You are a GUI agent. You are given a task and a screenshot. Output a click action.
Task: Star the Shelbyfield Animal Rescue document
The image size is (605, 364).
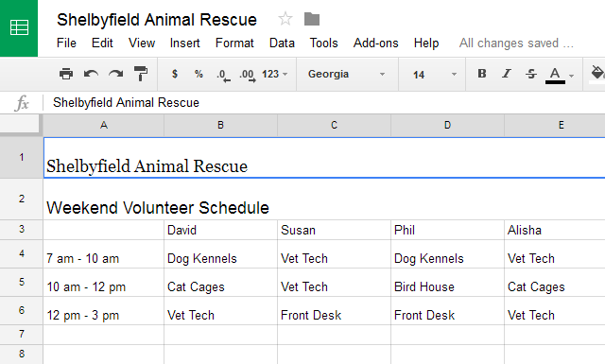285,19
